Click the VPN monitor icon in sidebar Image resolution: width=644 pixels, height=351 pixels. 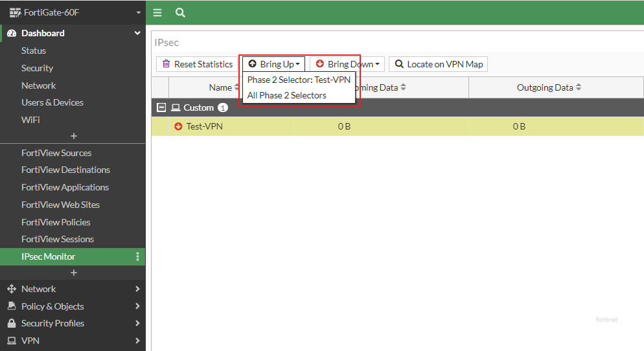point(12,341)
